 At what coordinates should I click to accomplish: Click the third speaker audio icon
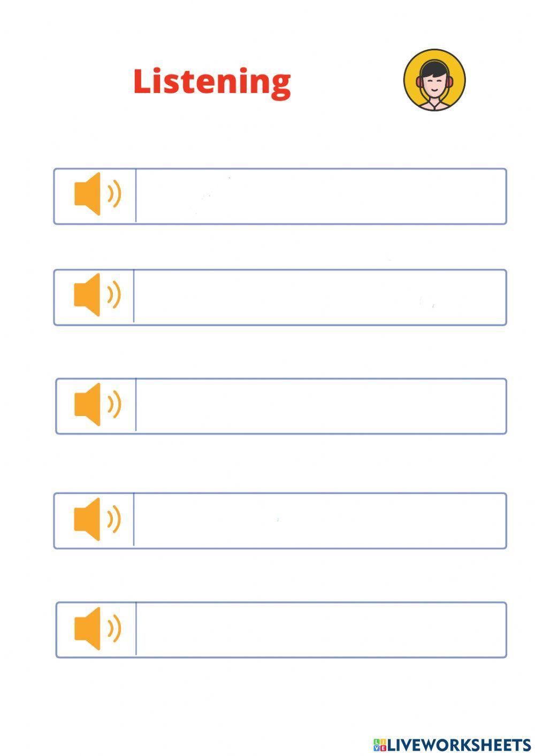[x=88, y=404]
